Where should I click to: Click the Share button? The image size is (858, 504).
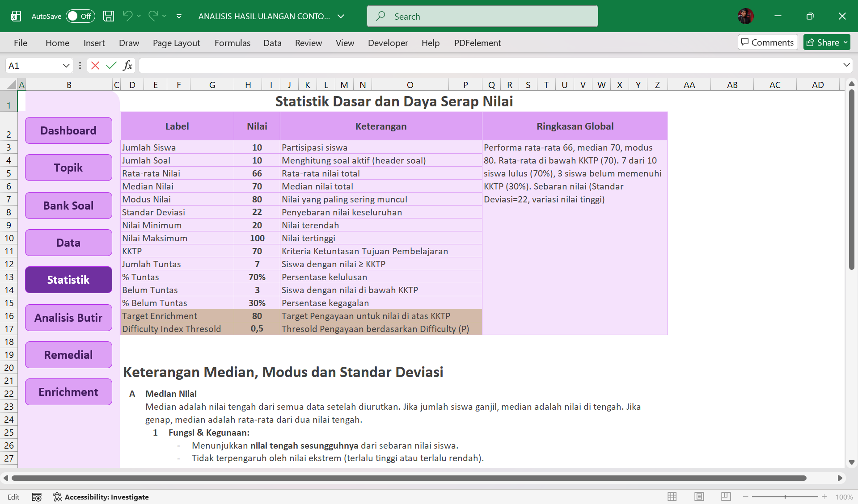click(826, 42)
